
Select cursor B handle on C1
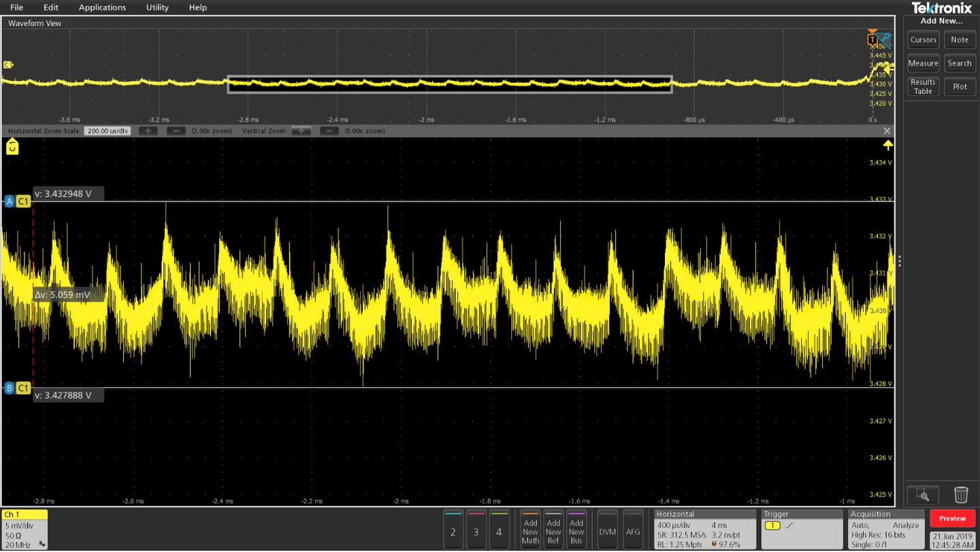tap(18, 388)
